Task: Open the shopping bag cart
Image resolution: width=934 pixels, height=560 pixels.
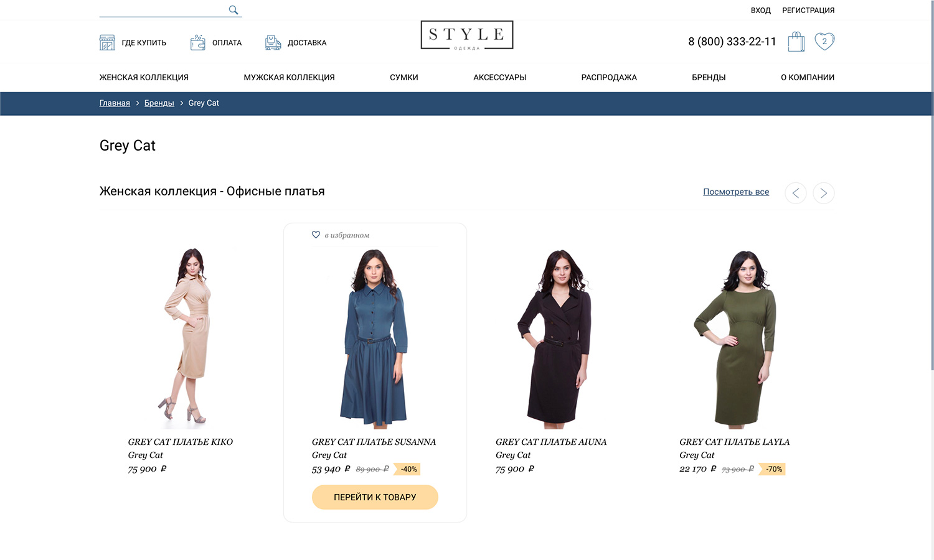Action: click(x=796, y=42)
